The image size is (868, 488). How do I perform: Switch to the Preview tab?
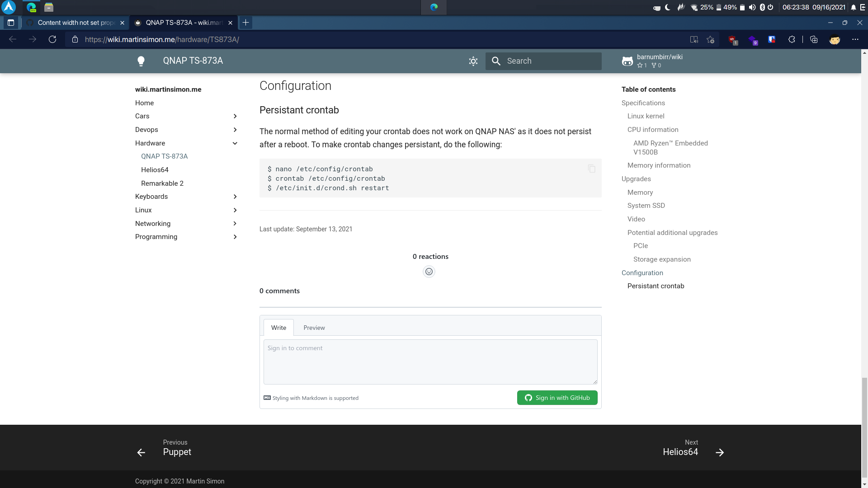(314, 327)
